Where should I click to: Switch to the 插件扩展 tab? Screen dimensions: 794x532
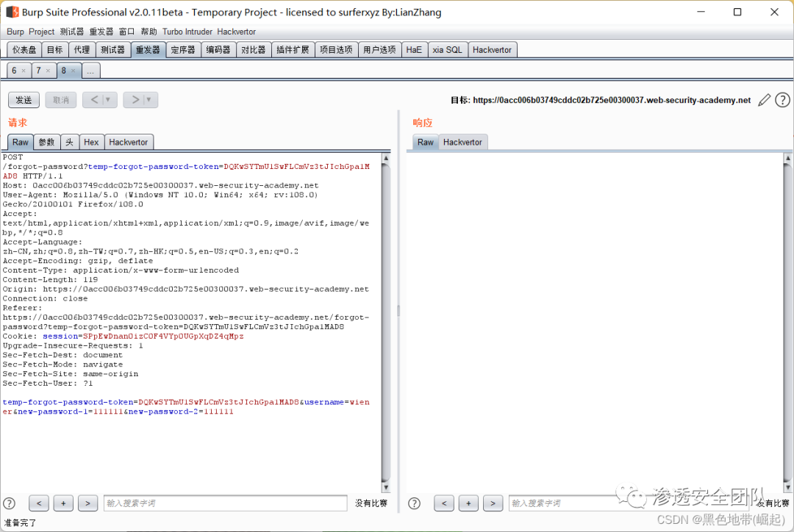tap(293, 50)
